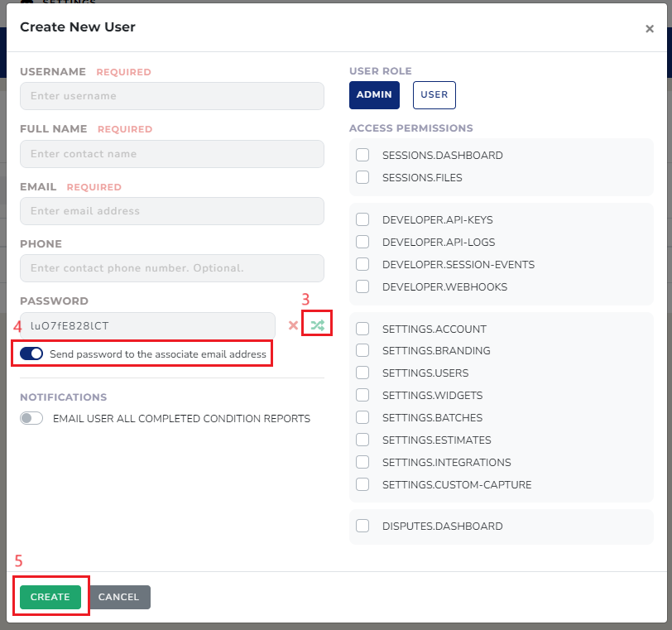Select the ADMIN user role
The height and width of the screenshot is (630, 672).
point(374,95)
